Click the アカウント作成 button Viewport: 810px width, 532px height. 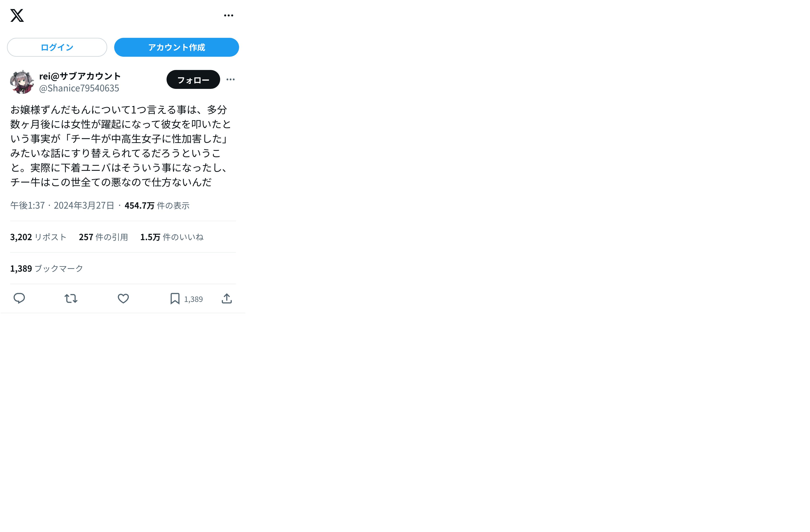point(176,47)
